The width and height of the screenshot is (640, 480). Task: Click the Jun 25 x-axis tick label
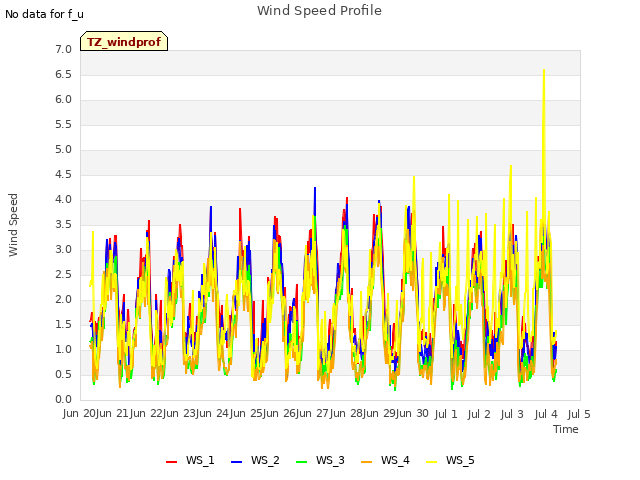pyautogui.click(x=247, y=413)
